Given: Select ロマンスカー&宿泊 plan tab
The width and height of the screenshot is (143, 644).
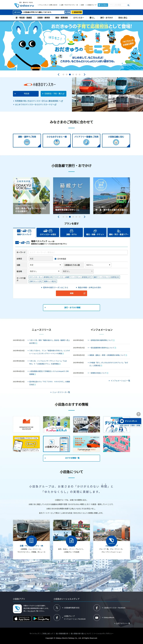Looking at the screenshot, I should tap(48, 233).
